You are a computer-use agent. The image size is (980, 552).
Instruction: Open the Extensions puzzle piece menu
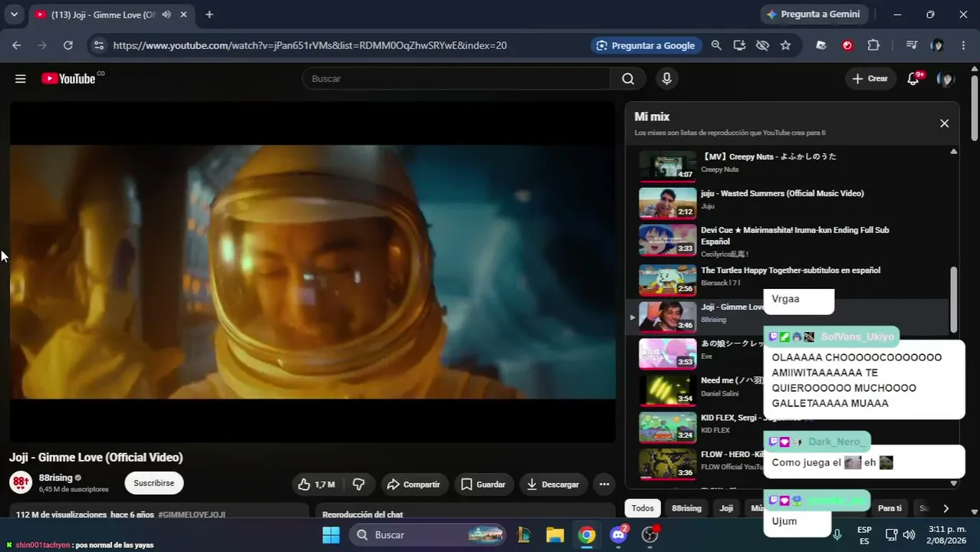click(x=873, y=45)
